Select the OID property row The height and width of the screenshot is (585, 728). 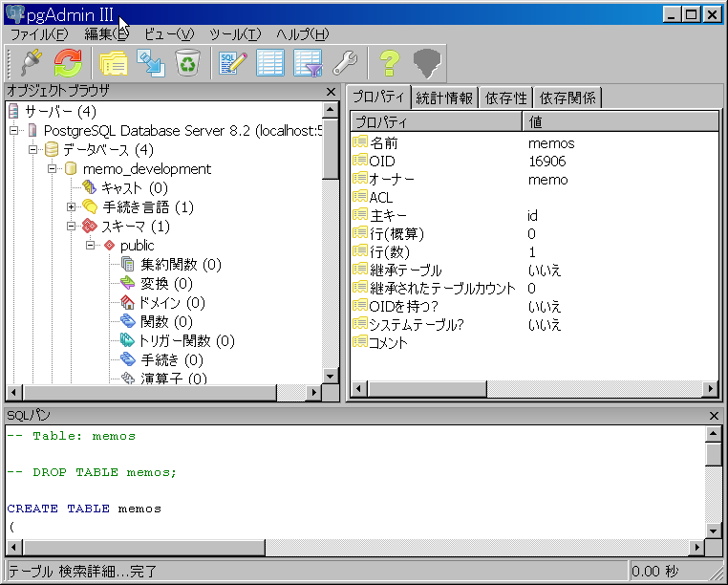534,162
